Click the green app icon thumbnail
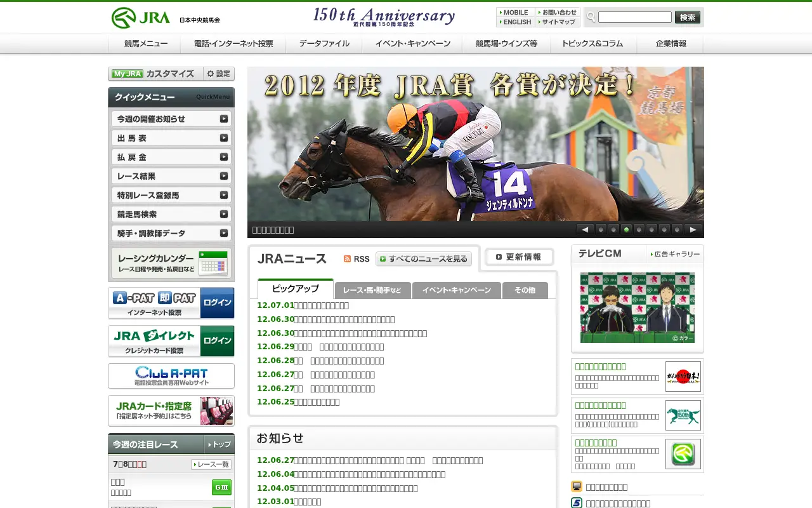The height and width of the screenshot is (508, 812). coord(683,454)
